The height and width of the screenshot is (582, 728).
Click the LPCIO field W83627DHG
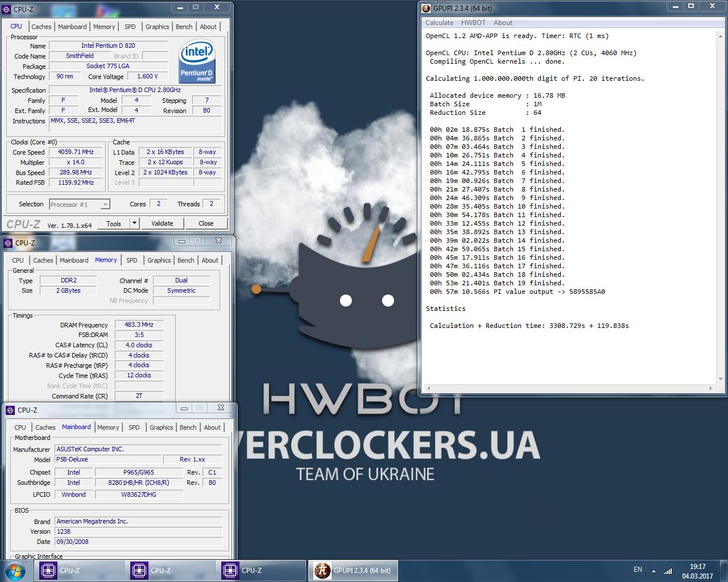click(139, 494)
